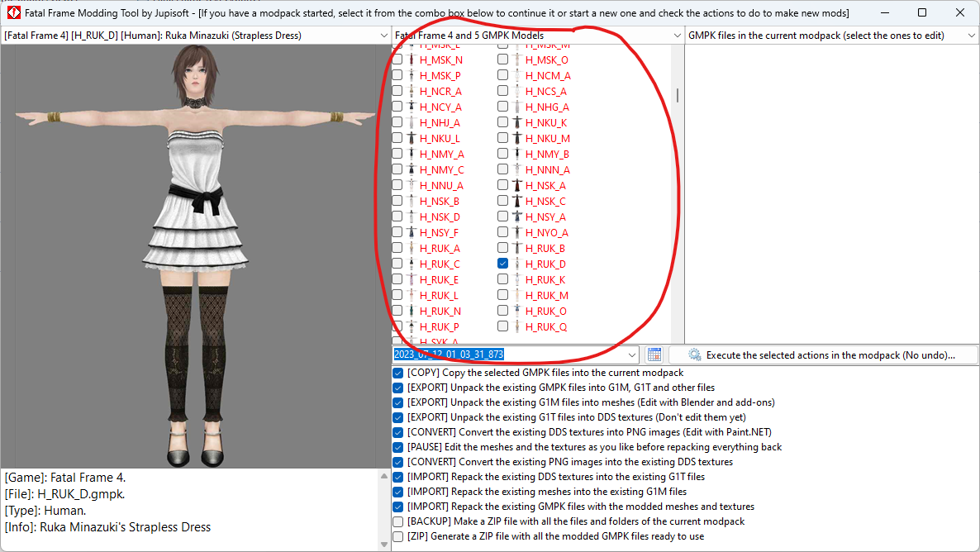This screenshot has width=980, height=552.
Task: Open the GMPK files in current modpack dropdown
Action: click(971, 36)
